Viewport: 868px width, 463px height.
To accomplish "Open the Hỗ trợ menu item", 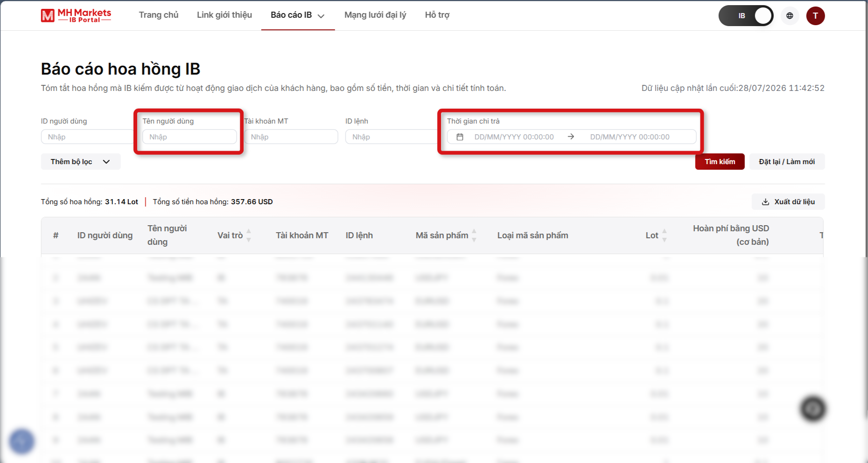I will pyautogui.click(x=437, y=15).
